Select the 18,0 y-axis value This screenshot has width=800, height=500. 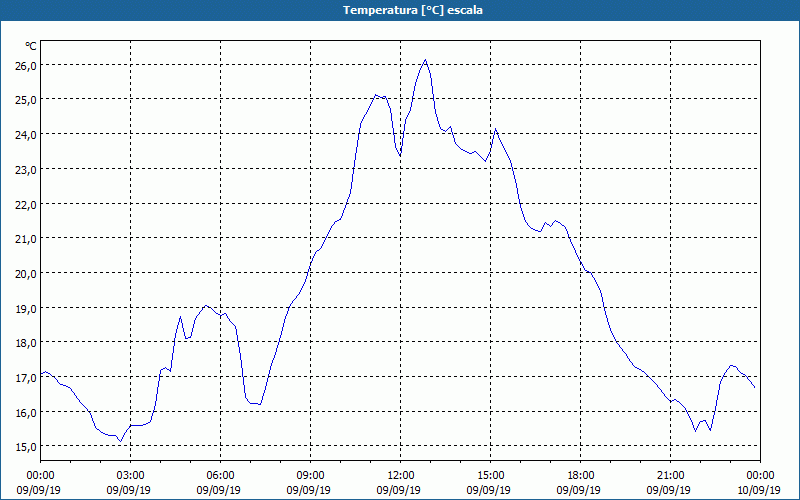coord(26,343)
